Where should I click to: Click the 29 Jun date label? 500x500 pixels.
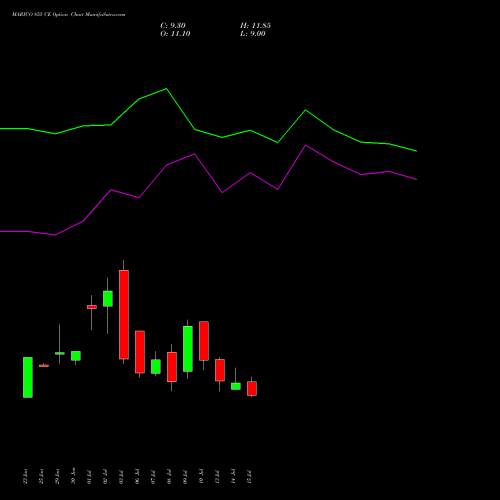(58, 476)
